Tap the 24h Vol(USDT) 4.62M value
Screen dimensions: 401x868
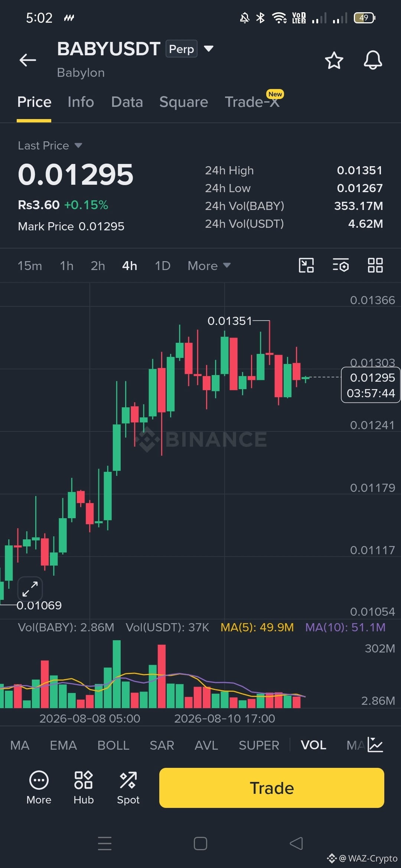365,224
